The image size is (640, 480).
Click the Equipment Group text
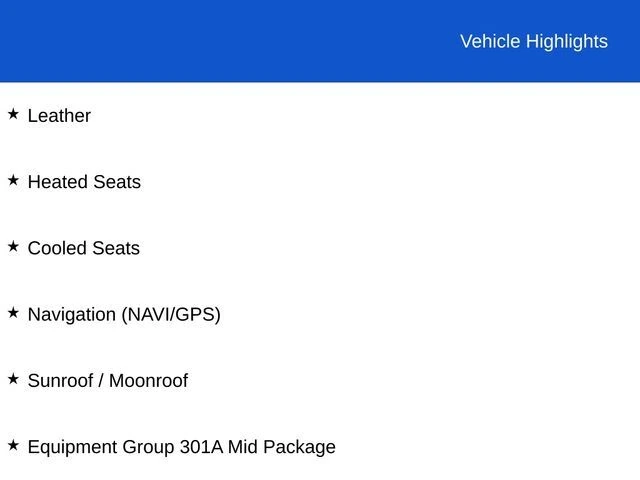point(100,447)
